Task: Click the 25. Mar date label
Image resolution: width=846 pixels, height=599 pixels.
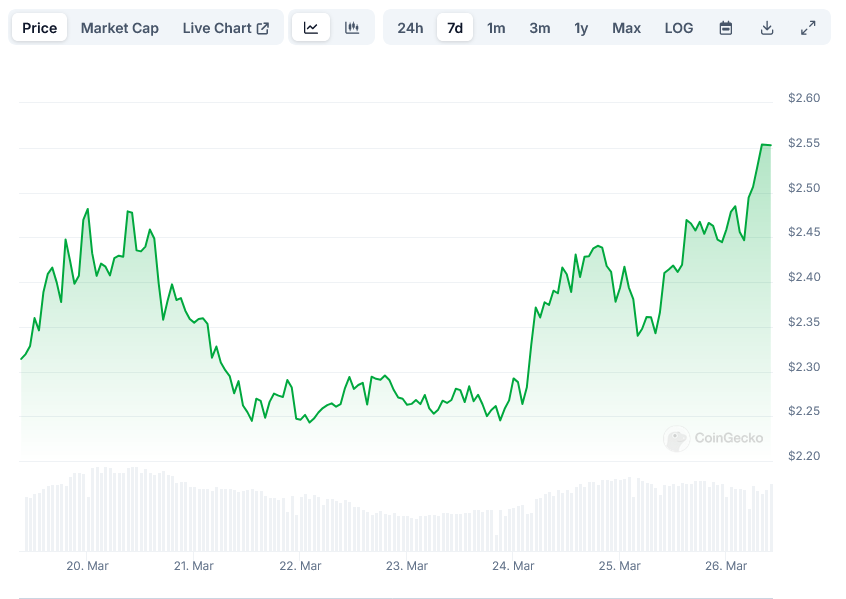Action: click(x=619, y=566)
